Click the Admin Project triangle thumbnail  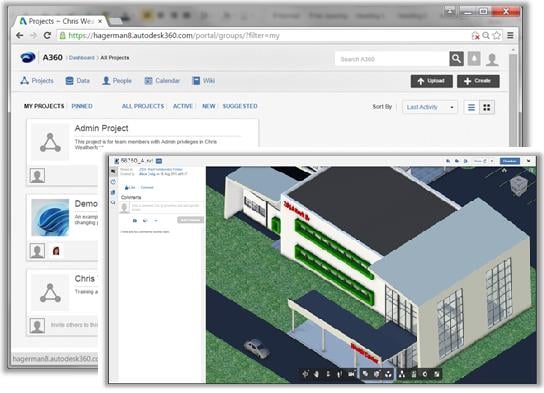[x=50, y=142]
